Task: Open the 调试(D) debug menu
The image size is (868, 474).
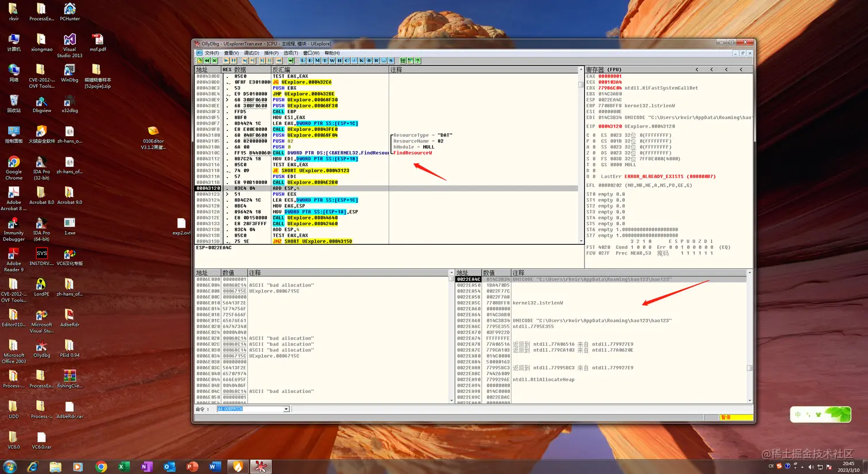Action: click(251, 53)
